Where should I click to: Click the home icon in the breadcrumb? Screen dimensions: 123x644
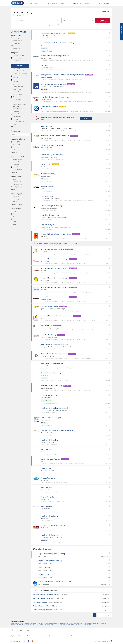(13, 630)
